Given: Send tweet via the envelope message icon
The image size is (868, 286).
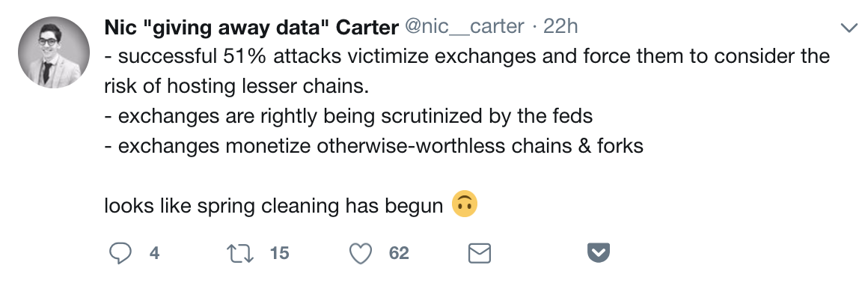Looking at the screenshot, I should 480,253.
